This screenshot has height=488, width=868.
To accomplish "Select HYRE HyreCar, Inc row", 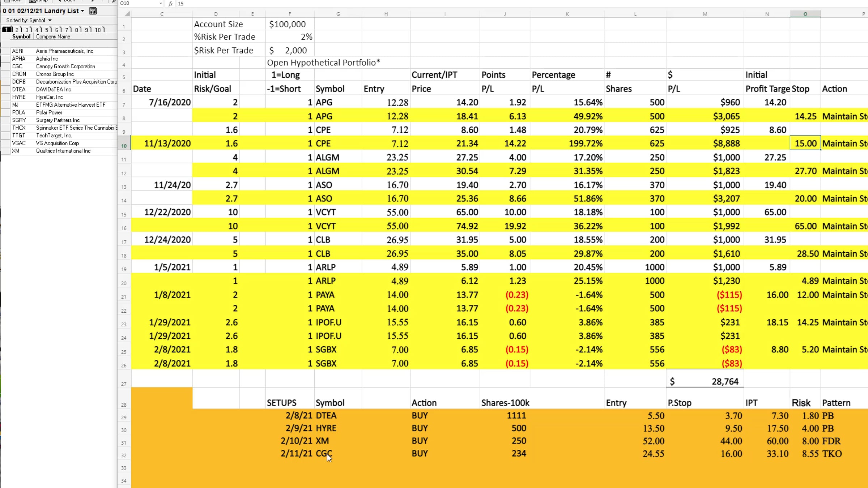I will point(59,97).
